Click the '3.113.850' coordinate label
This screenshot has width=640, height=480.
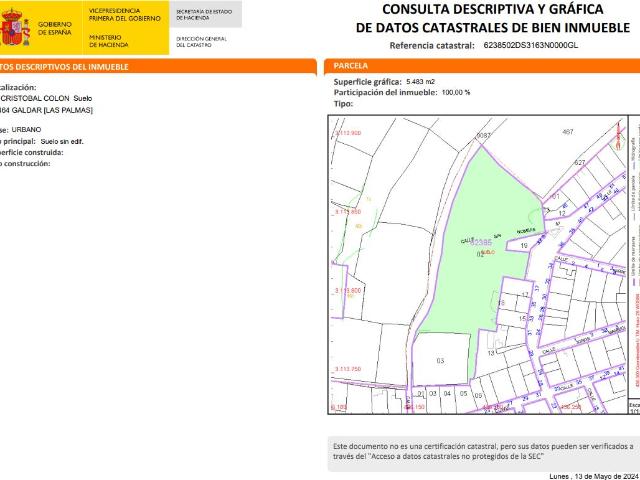(x=348, y=212)
